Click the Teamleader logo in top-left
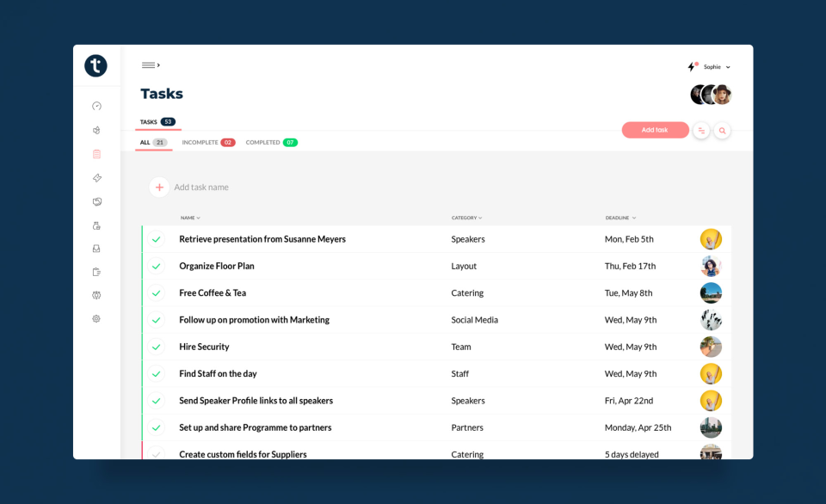 click(x=96, y=66)
